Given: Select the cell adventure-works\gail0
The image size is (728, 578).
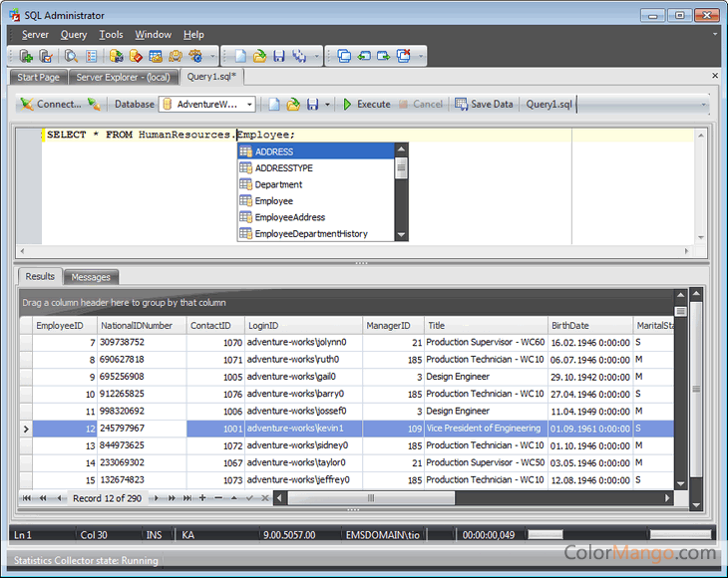Looking at the screenshot, I should click(x=303, y=377).
